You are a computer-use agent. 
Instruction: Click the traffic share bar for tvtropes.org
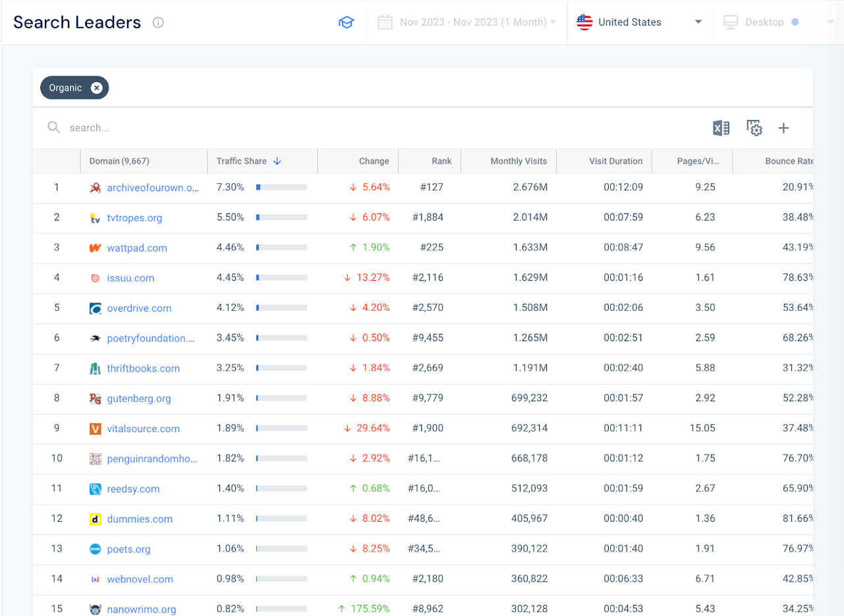(x=281, y=218)
